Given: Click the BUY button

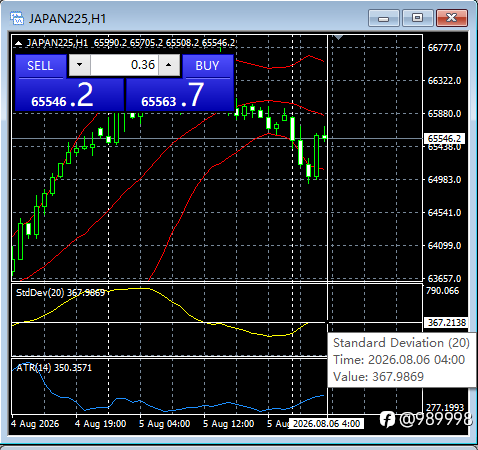Looking at the screenshot, I should [207, 66].
